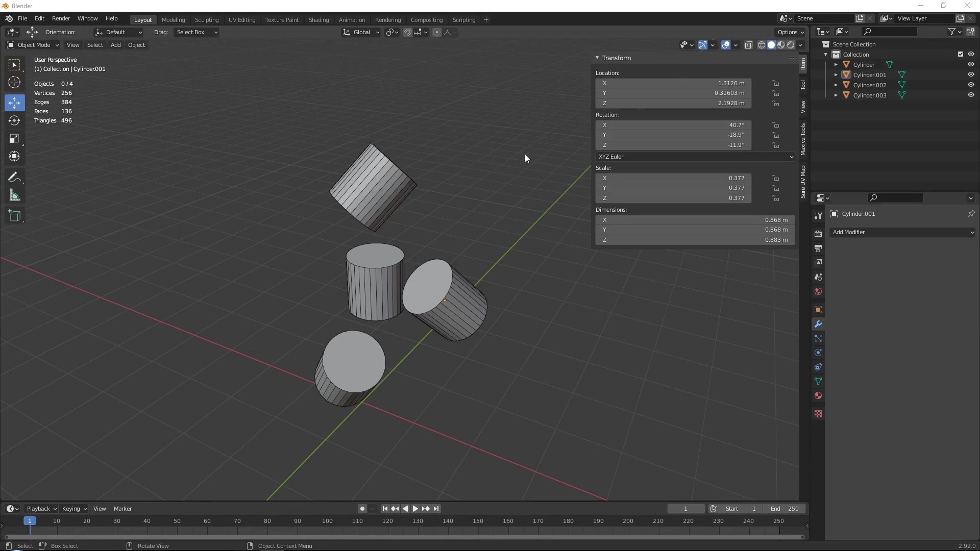Open the Add Modifier dropdown

(902, 232)
